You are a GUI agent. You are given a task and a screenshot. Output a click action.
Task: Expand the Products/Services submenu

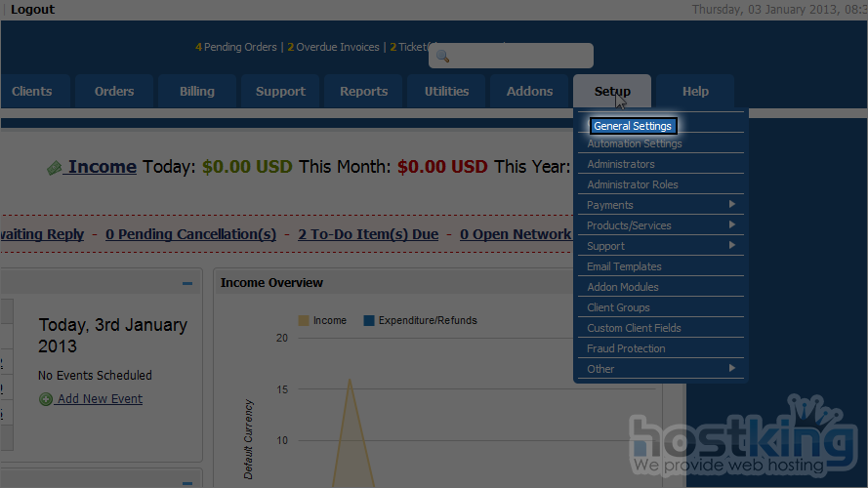tap(731, 225)
